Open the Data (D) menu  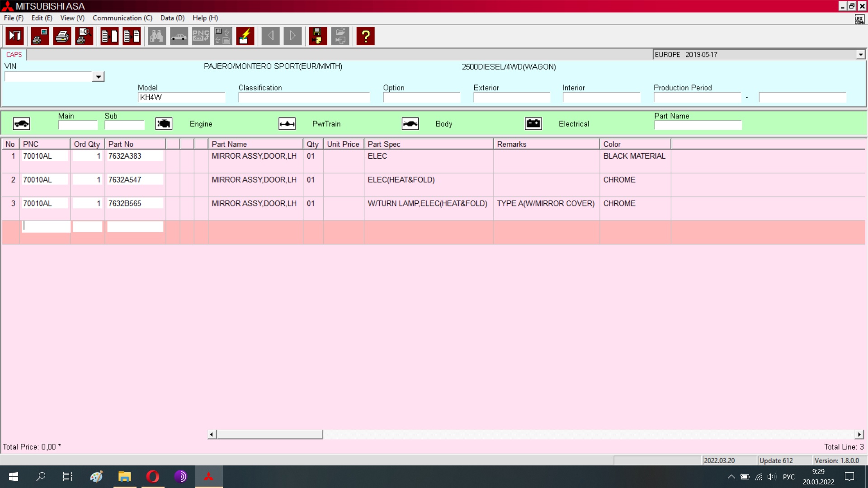(x=172, y=18)
